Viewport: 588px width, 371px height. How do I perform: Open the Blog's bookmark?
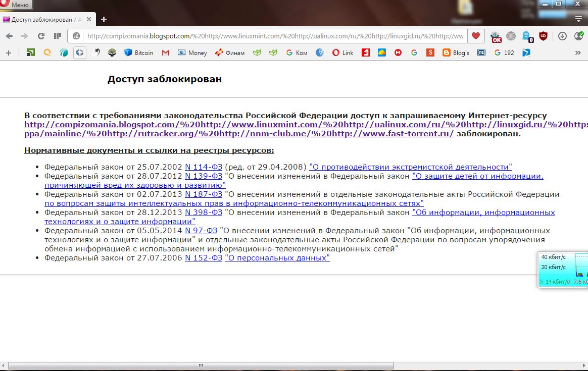coord(456,52)
